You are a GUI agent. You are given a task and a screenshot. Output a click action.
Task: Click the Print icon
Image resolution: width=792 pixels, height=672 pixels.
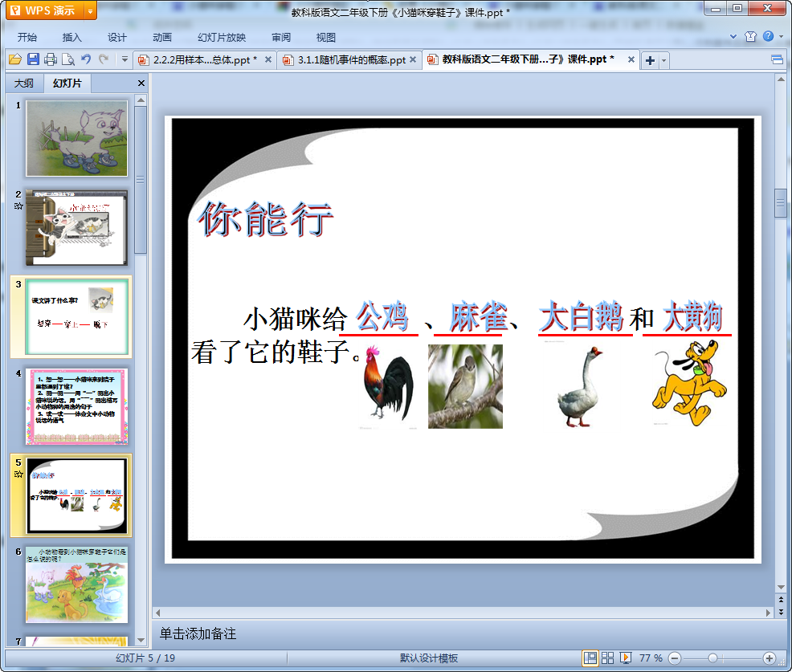pos(51,59)
